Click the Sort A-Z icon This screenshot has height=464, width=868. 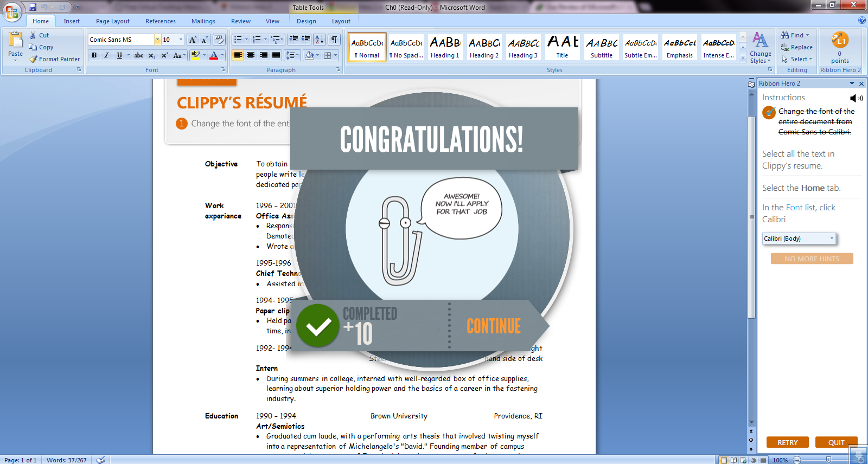(x=320, y=40)
